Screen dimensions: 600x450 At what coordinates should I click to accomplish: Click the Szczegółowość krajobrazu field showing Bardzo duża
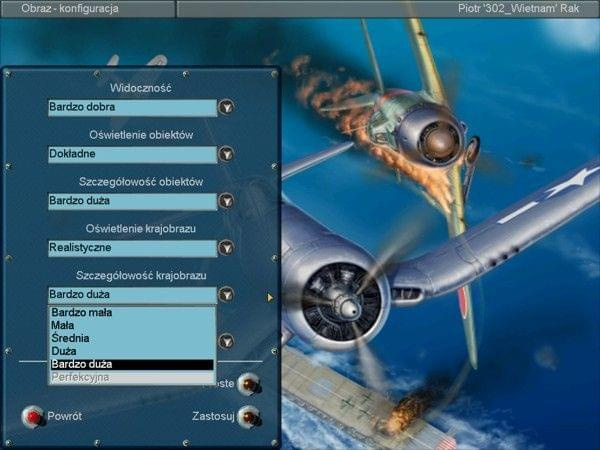pyautogui.click(x=132, y=295)
